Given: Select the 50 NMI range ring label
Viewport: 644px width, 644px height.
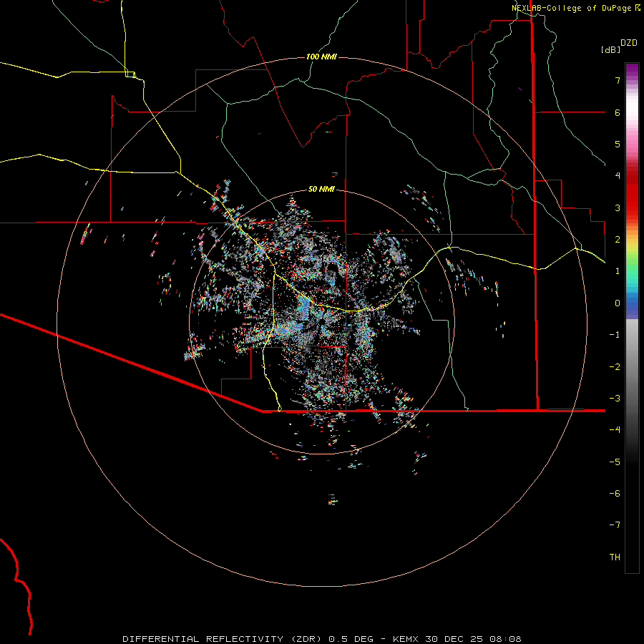Looking at the screenshot, I should (x=321, y=189).
